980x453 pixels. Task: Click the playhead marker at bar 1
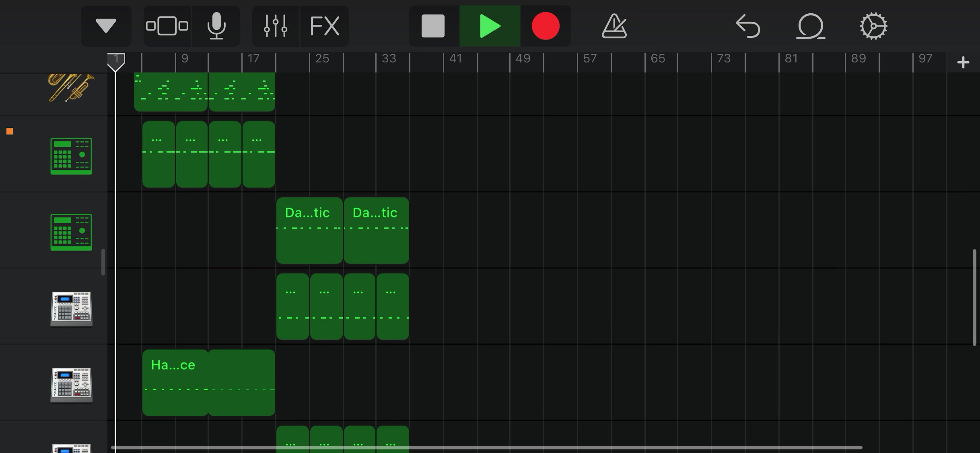[116, 62]
